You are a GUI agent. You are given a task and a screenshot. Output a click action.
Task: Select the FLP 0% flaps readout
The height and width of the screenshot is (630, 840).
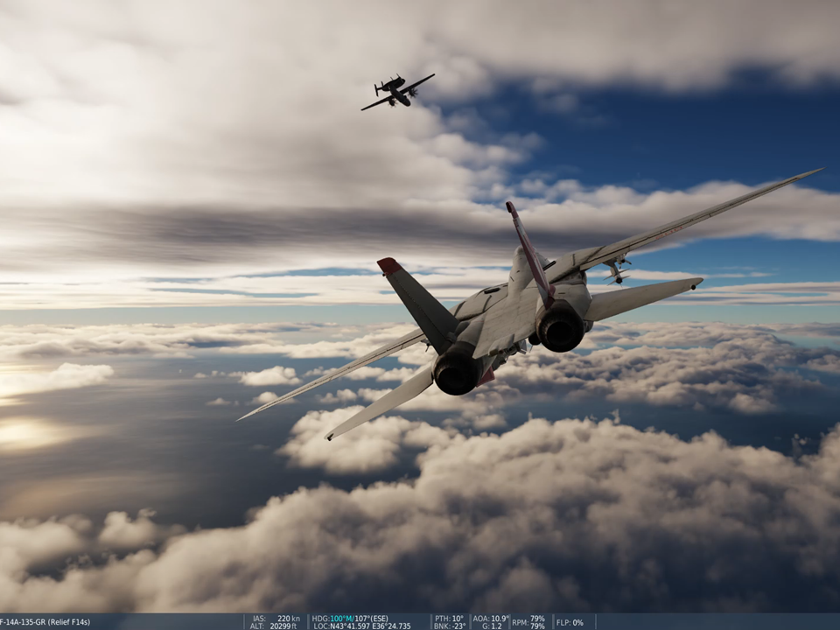tap(570, 622)
